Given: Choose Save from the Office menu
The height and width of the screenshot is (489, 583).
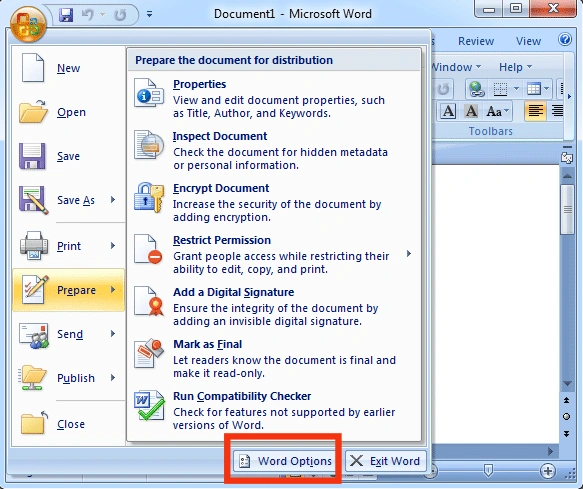Looking at the screenshot, I should pyautogui.click(x=68, y=156).
